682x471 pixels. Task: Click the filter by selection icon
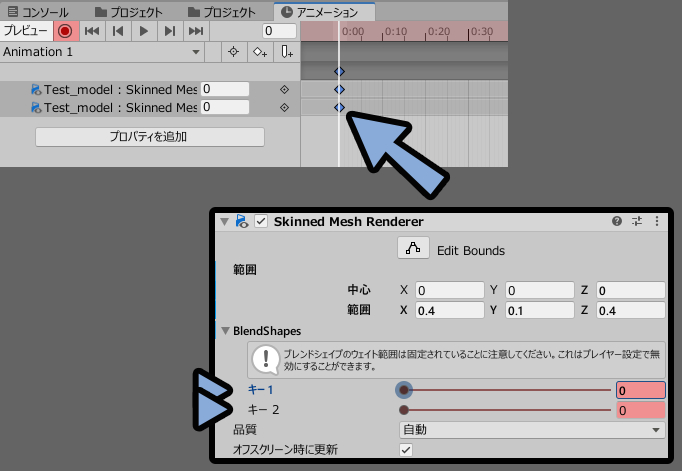point(234,52)
